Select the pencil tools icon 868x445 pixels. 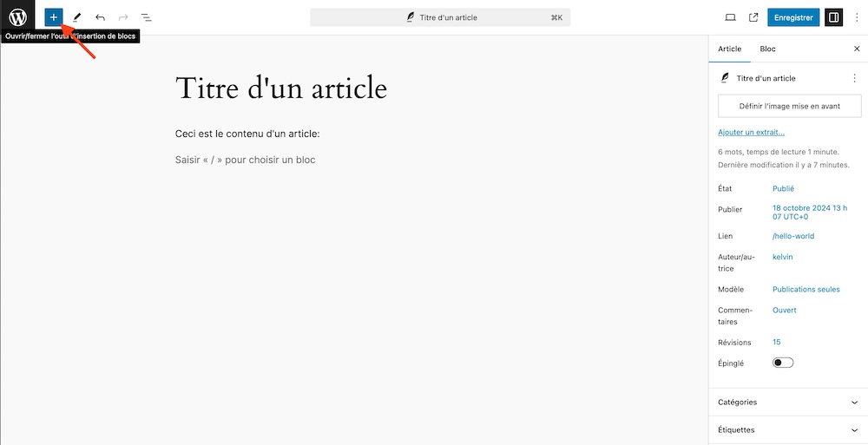point(77,17)
